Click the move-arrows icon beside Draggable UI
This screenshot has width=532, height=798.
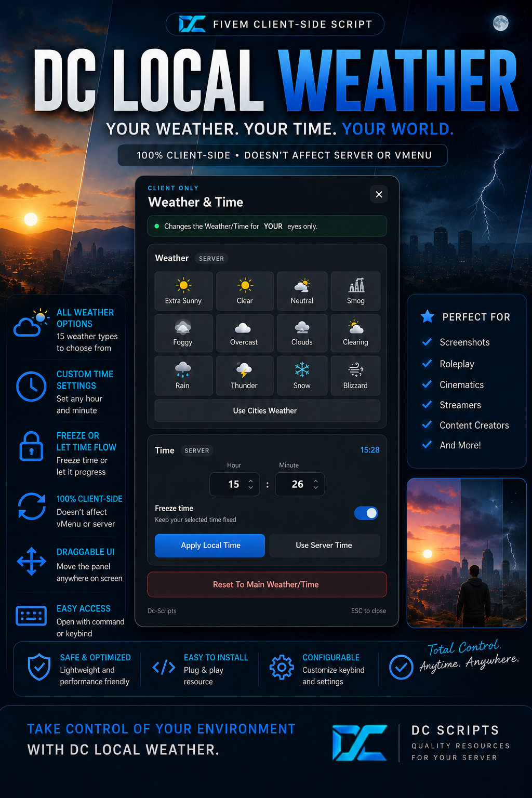coord(32,561)
